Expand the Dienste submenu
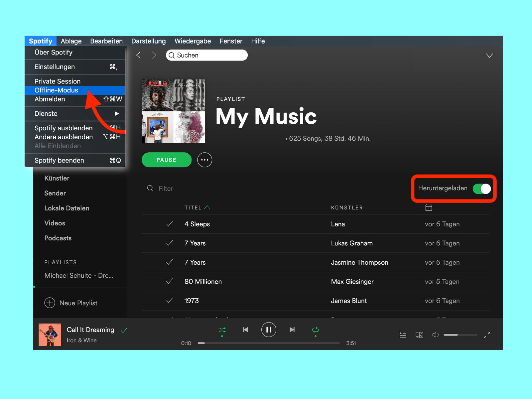The height and width of the screenshot is (399, 532). [75, 113]
